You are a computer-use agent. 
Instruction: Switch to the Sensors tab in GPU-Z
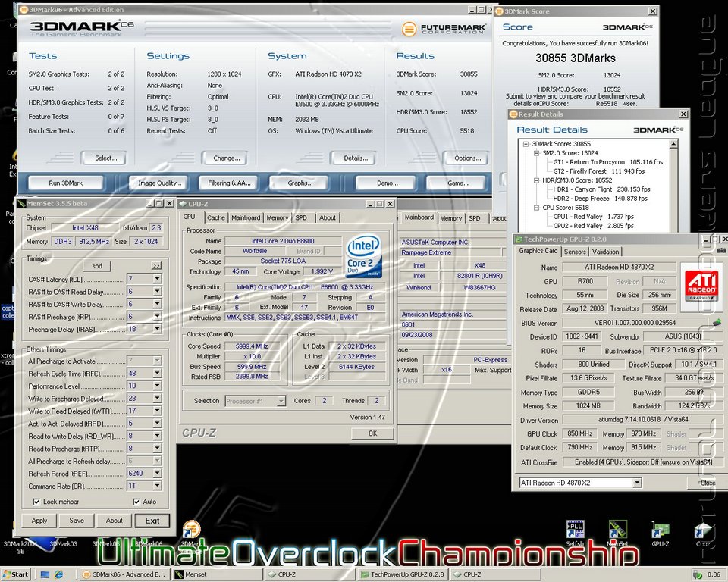pyautogui.click(x=574, y=251)
